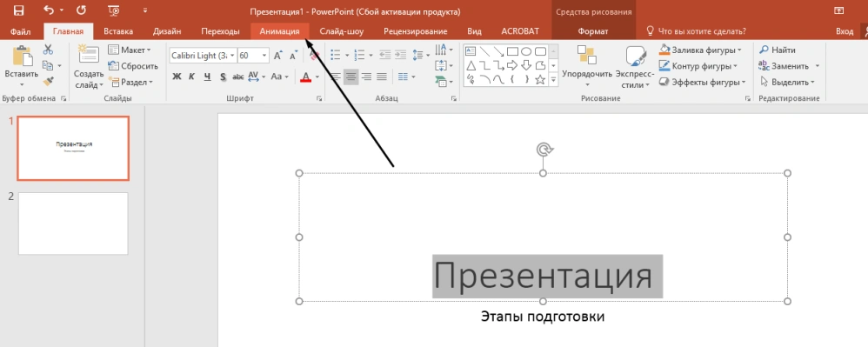
Task: Click the star shape in shapes gallery
Action: click(x=540, y=80)
